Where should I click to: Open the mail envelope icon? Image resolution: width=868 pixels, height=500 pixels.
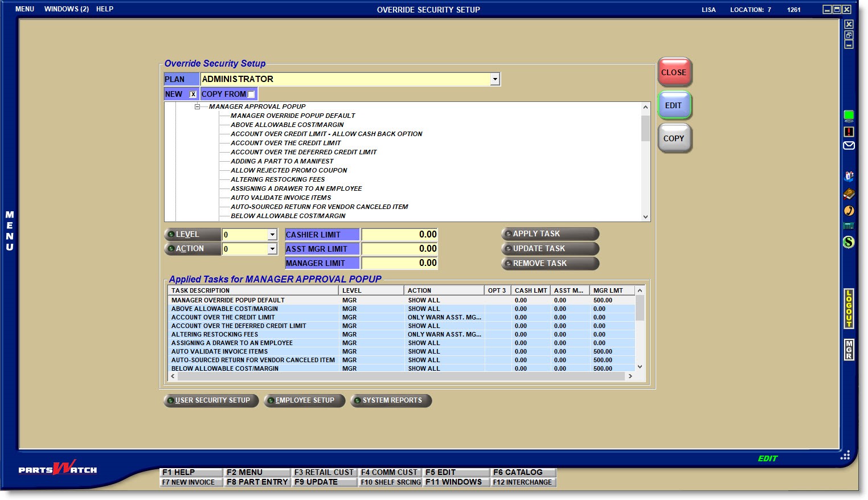849,146
